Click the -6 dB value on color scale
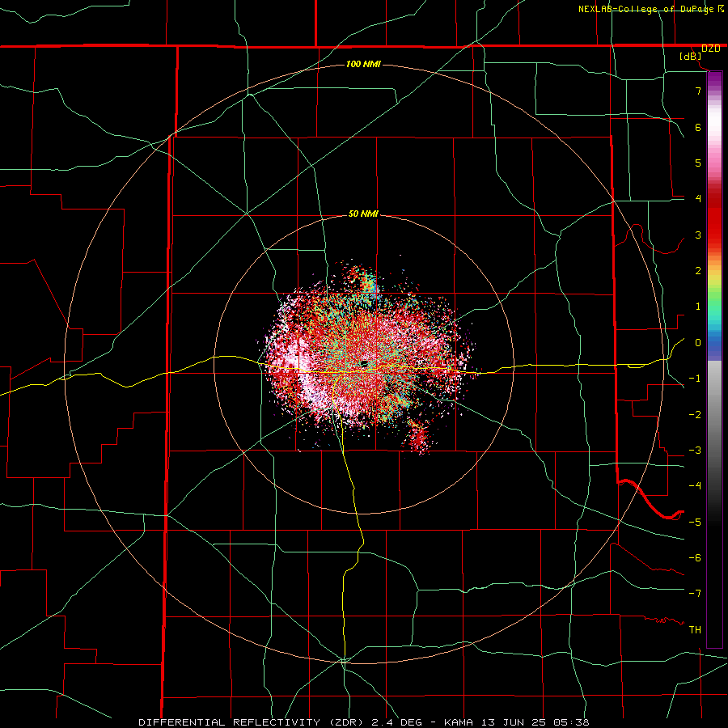This screenshot has height=728, width=728. click(695, 558)
